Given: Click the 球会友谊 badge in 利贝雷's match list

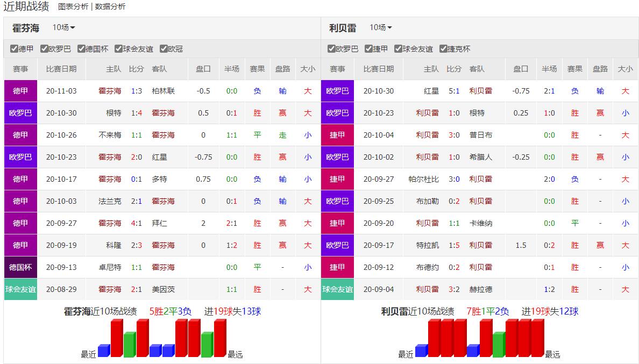Looking at the screenshot, I should coord(337,289).
